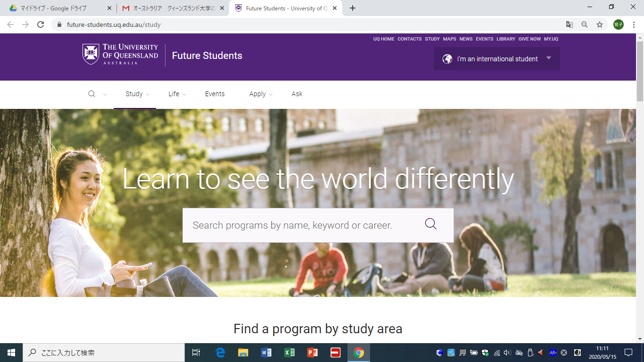
Task: Click the lock icon in address bar
Action: click(x=59, y=25)
